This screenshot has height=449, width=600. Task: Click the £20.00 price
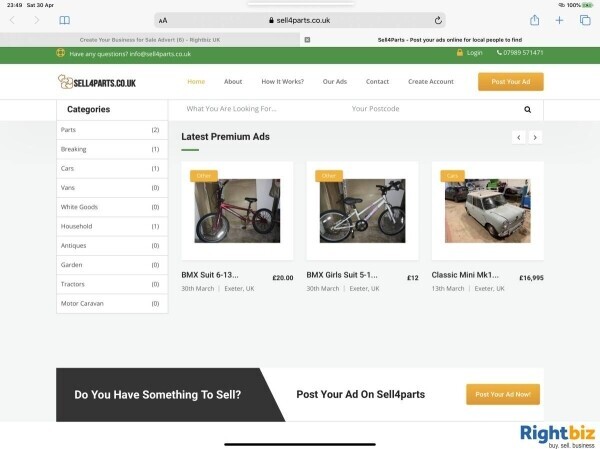click(283, 278)
